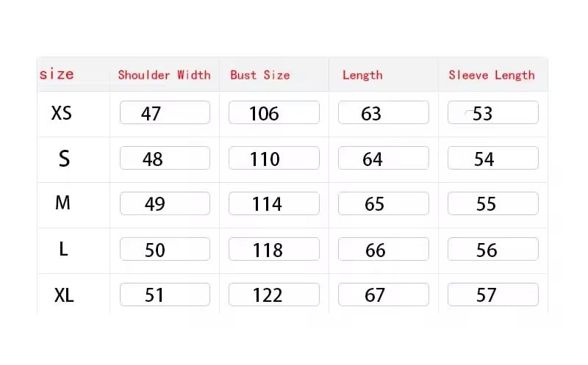Select the L Length field with 66
Image resolution: width=588 pixels, height=365 pixels.
(383, 250)
